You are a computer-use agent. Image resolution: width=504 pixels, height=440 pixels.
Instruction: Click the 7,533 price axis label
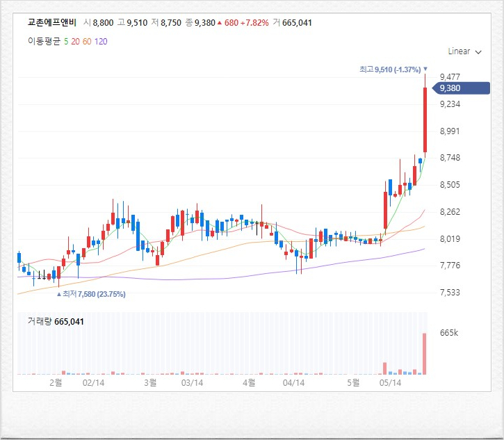point(450,293)
